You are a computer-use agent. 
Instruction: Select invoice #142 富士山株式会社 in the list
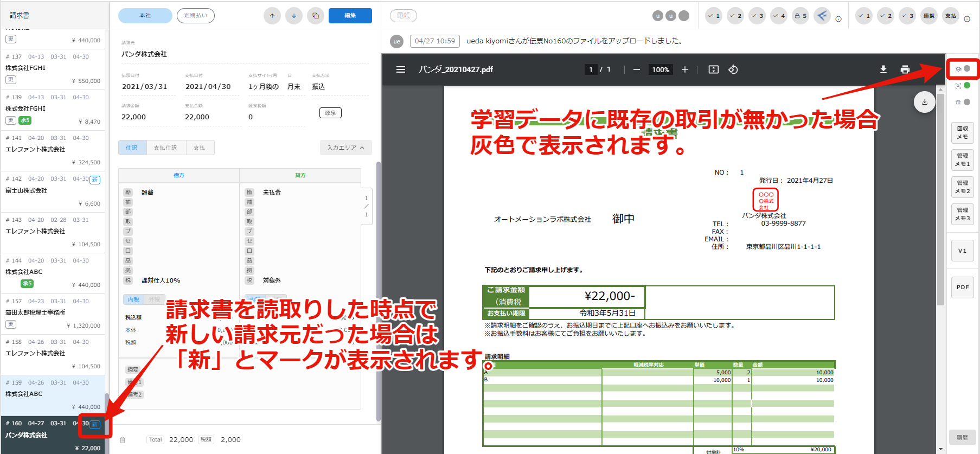pyautogui.click(x=53, y=191)
